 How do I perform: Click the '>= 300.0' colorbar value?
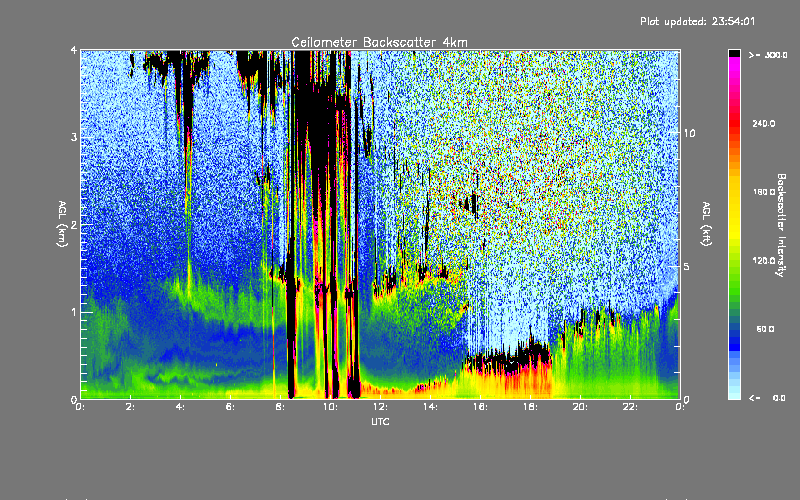point(768,55)
